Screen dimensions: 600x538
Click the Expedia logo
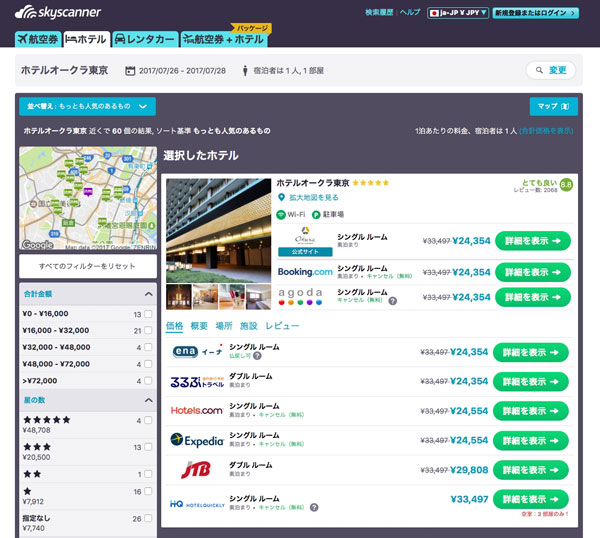tap(197, 440)
